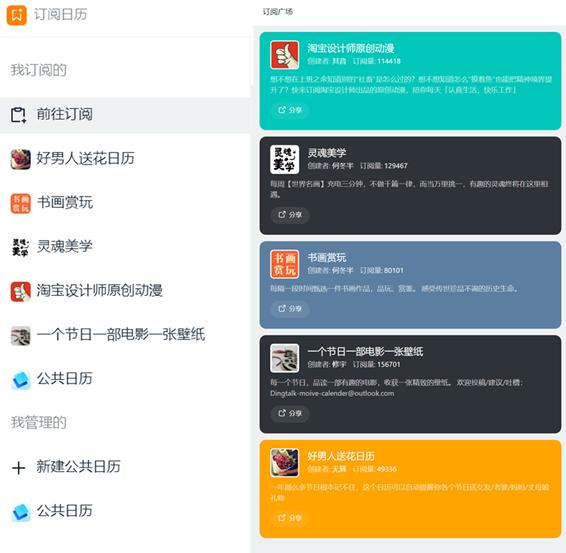Select 淘宝设计师原创动漫 in the sidebar
The width and height of the screenshot is (566, 553).
click(125, 291)
